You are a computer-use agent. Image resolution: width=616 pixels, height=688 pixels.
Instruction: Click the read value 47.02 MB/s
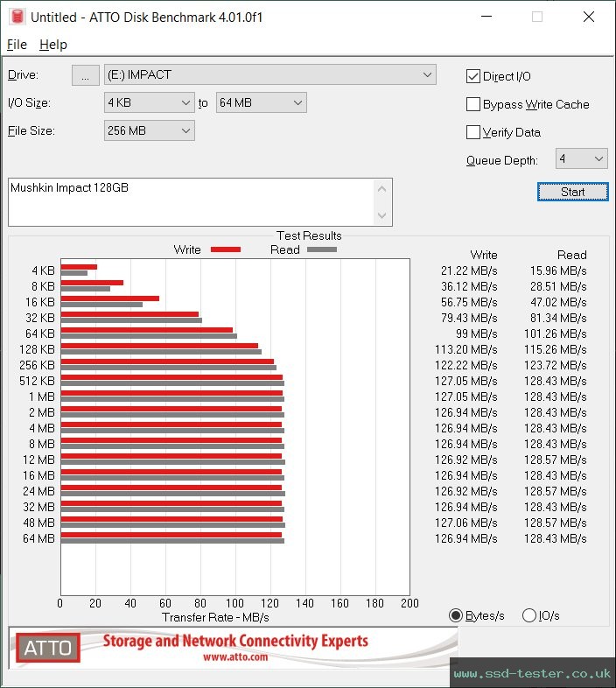558,302
